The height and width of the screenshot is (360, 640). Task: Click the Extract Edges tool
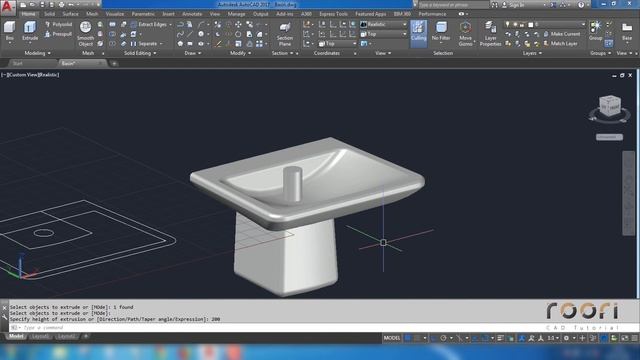click(148, 24)
